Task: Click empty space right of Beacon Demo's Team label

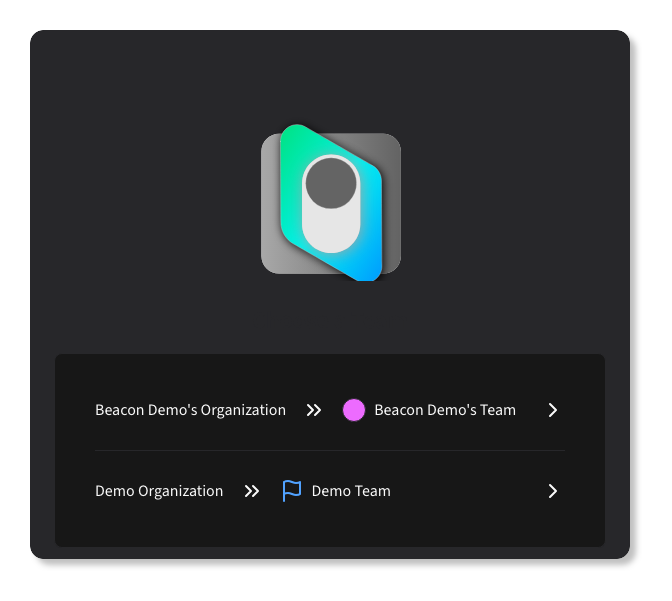Action: (x=532, y=410)
